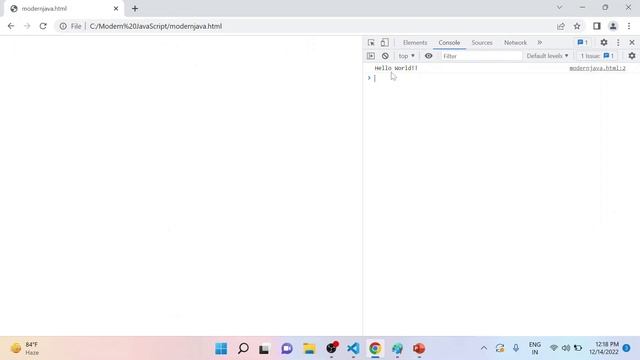Toggle the browser side panel
Viewport: 640px width, 360px height.
click(597, 26)
